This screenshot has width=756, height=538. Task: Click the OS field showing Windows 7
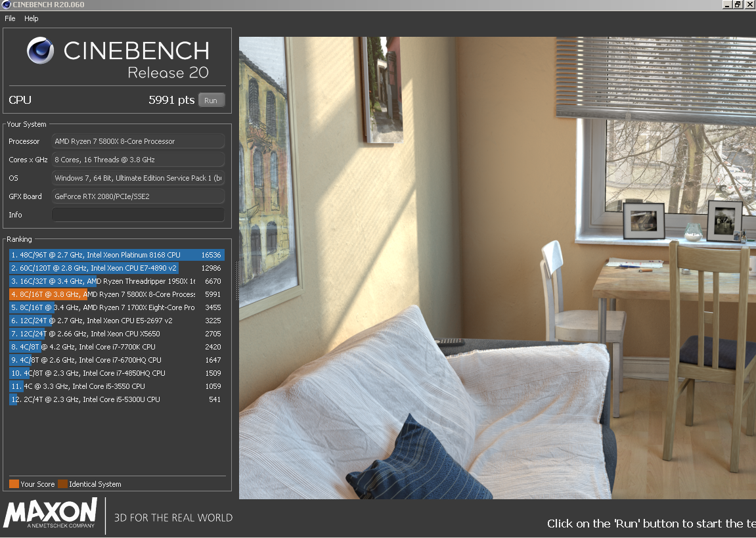pyautogui.click(x=138, y=178)
